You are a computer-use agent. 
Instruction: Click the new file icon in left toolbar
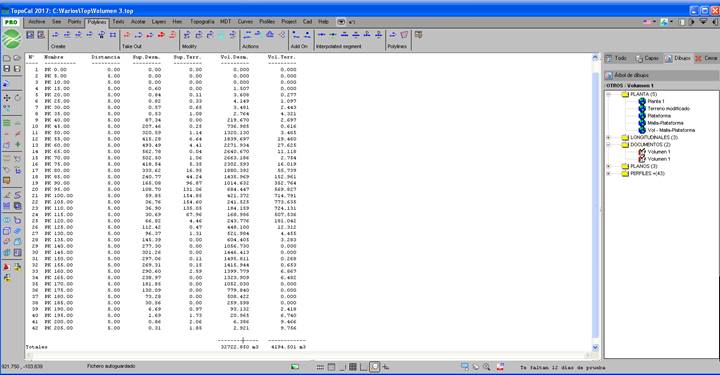click(x=6, y=59)
